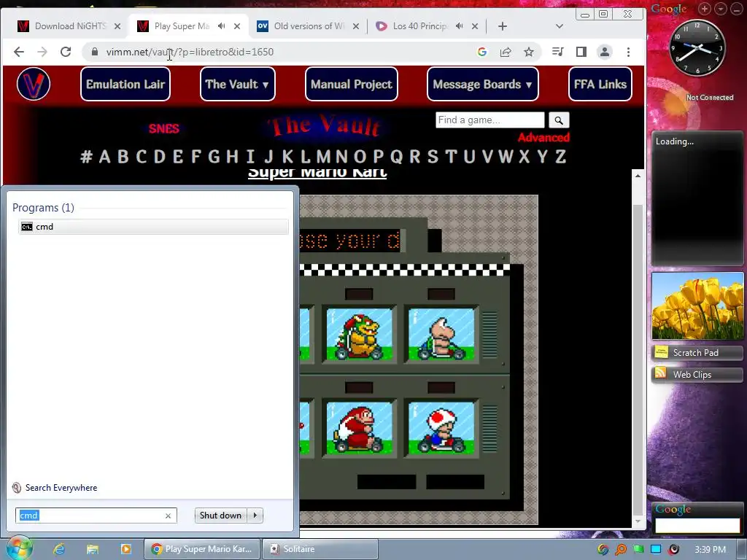Click the taskbar clock showing 3:39 PM
Viewport: 747px width, 560px height.
(x=710, y=550)
